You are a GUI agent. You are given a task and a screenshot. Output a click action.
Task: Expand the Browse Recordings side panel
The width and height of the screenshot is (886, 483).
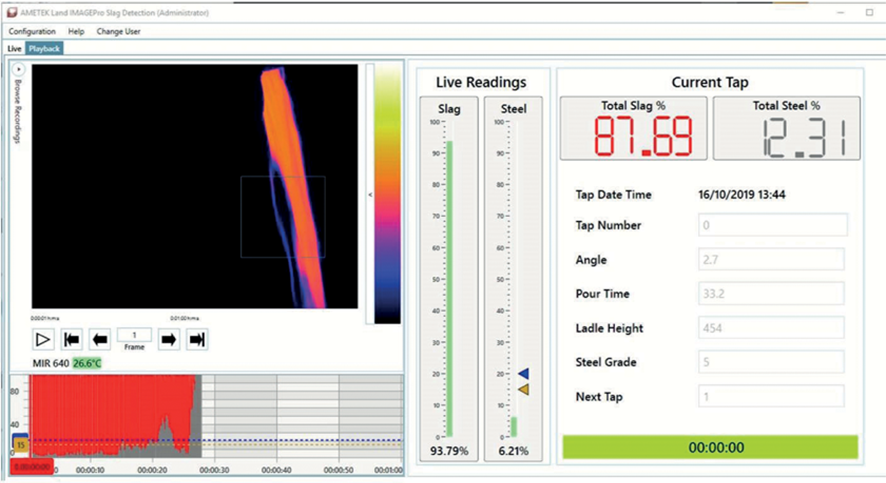(x=18, y=71)
